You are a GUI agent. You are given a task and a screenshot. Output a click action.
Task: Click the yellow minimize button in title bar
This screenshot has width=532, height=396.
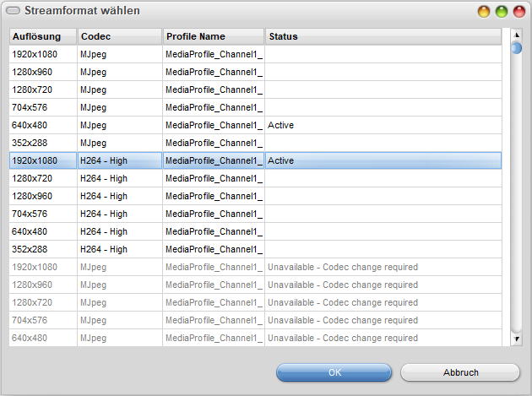click(484, 12)
